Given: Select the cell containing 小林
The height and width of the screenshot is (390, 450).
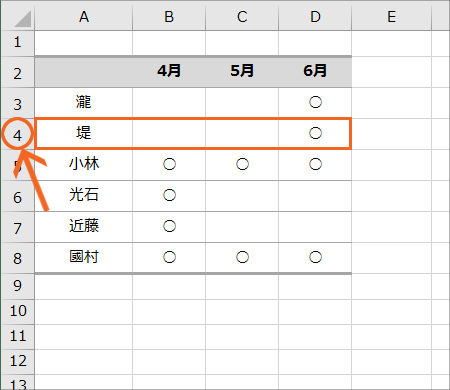Looking at the screenshot, I should pyautogui.click(x=84, y=165).
